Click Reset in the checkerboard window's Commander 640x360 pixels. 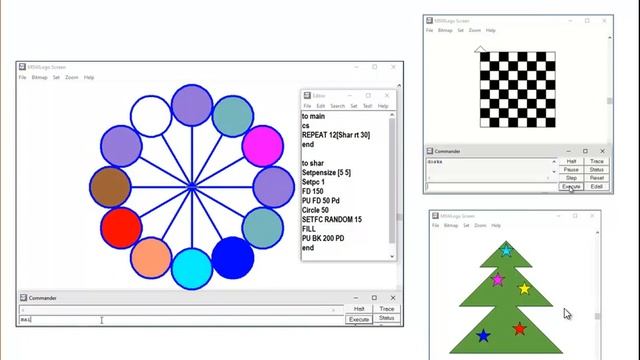click(597, 178)
